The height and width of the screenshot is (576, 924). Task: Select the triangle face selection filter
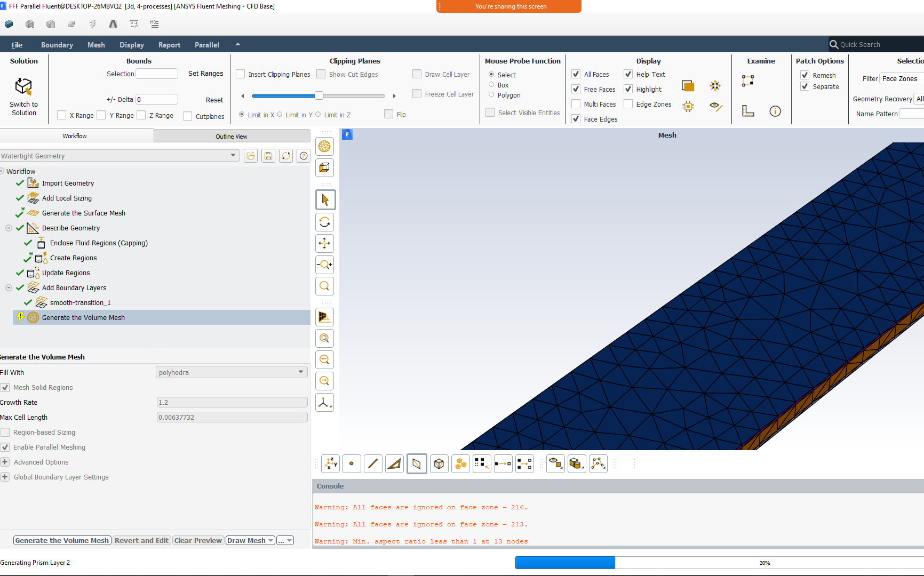coord(394,463)
